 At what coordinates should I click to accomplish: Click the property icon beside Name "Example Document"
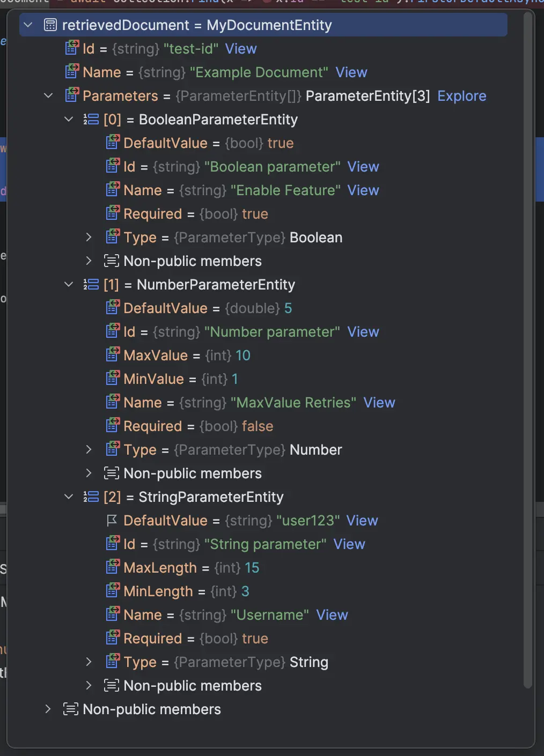pos(71,72)
